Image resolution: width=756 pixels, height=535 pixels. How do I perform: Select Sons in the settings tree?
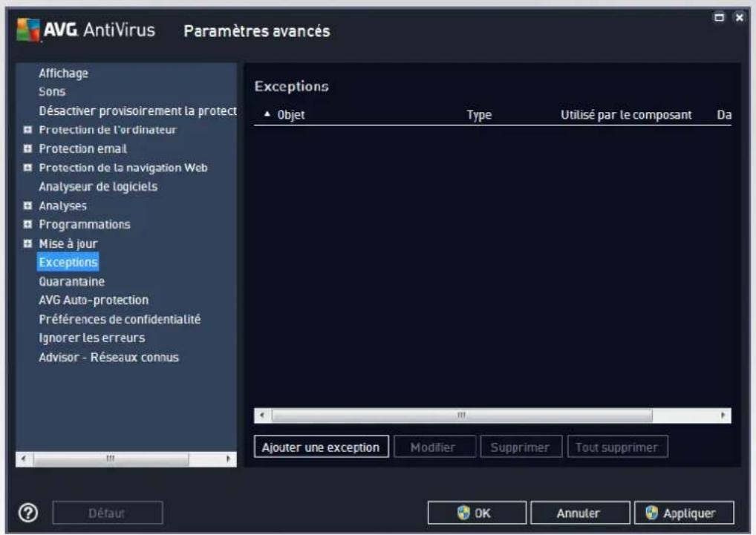click(52, 91)
